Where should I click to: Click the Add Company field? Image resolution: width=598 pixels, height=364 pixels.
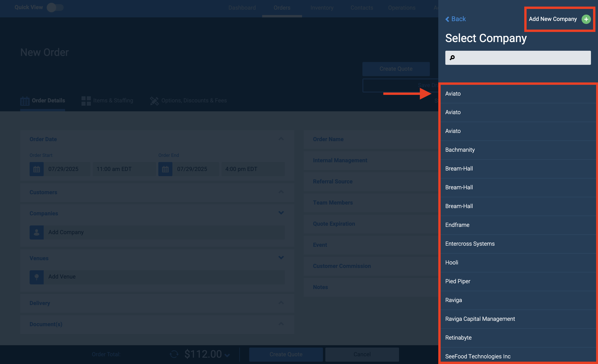(x=164, y=232)
